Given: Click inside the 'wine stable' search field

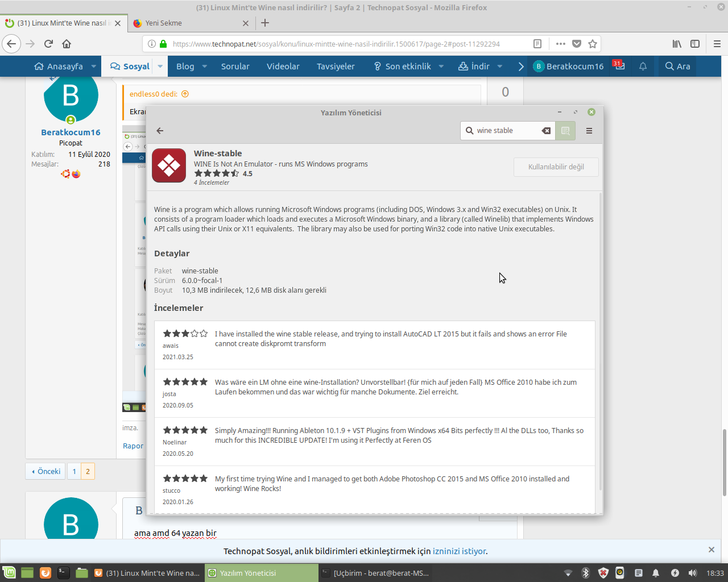Looking at the screenshot, I should [x=507, y=131].
